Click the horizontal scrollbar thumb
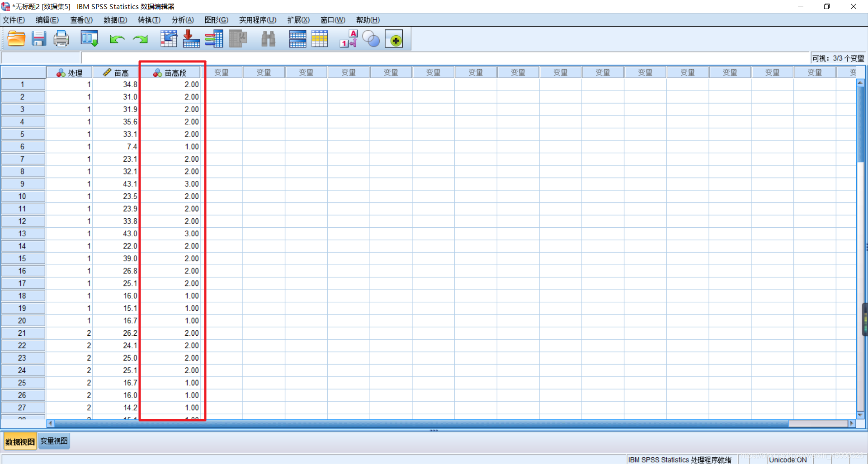868x464 pixels. coord(420,423)
